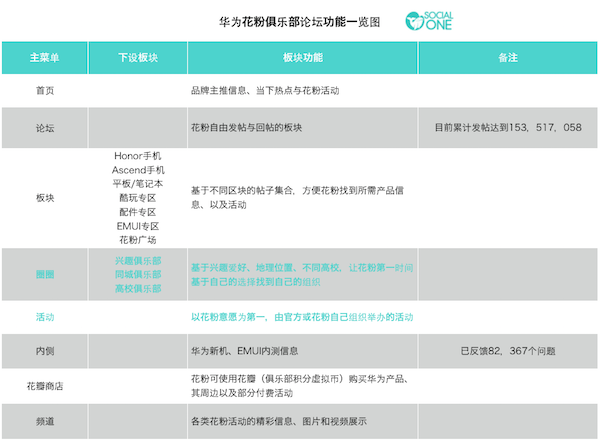600x442 pixels.
Task: Open the 首页 menu row
Action: coord(299,91)
